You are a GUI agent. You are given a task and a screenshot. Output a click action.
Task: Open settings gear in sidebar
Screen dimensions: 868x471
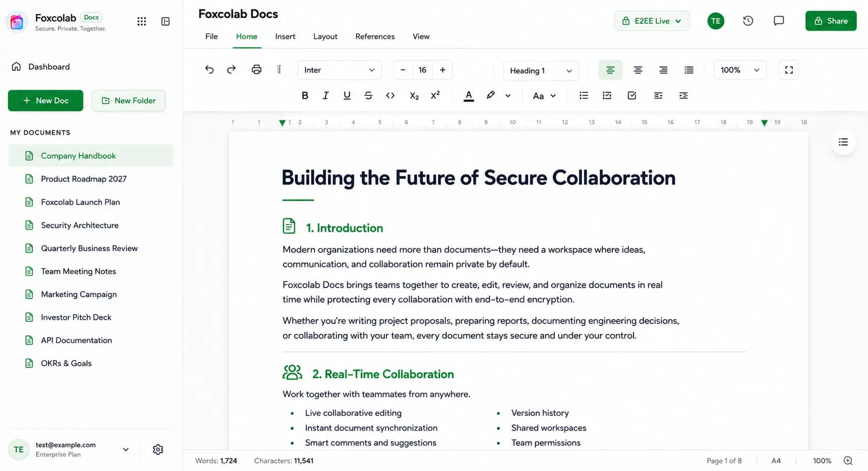pyautogui.click(x=158, y=450)
